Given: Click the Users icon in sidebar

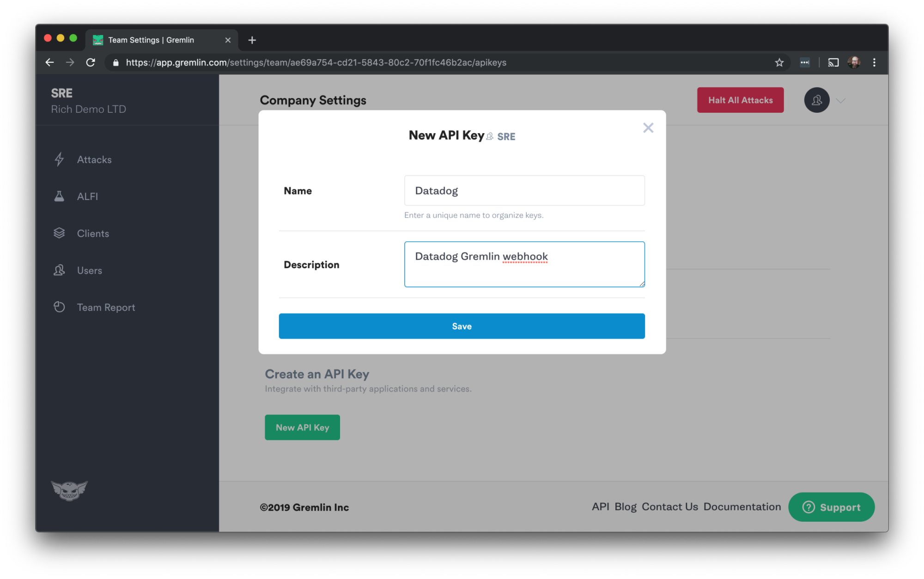Looking at the screenshot, I should point(59,270).
